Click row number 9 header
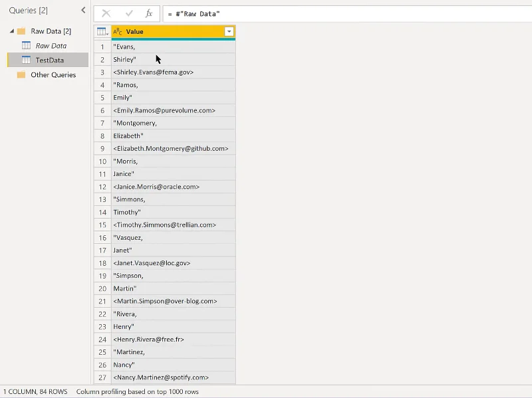 coord(102,148)
